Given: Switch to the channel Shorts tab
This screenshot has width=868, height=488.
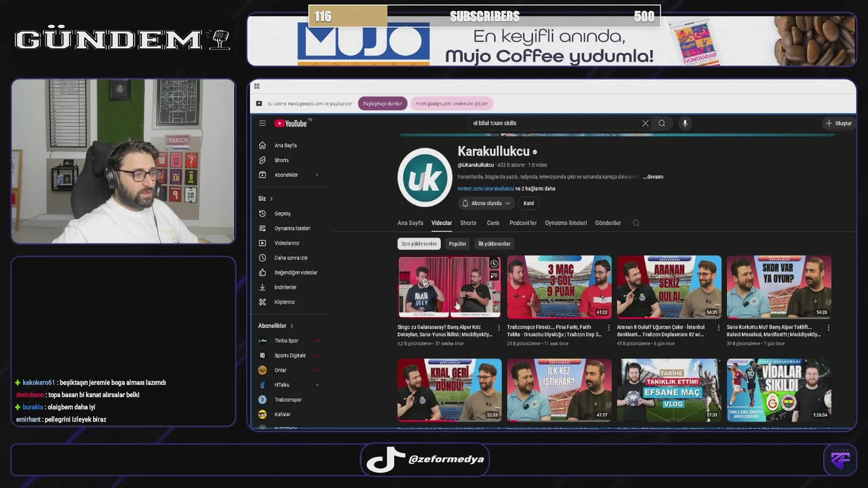Looking at the screenshot, I should 468,223.
